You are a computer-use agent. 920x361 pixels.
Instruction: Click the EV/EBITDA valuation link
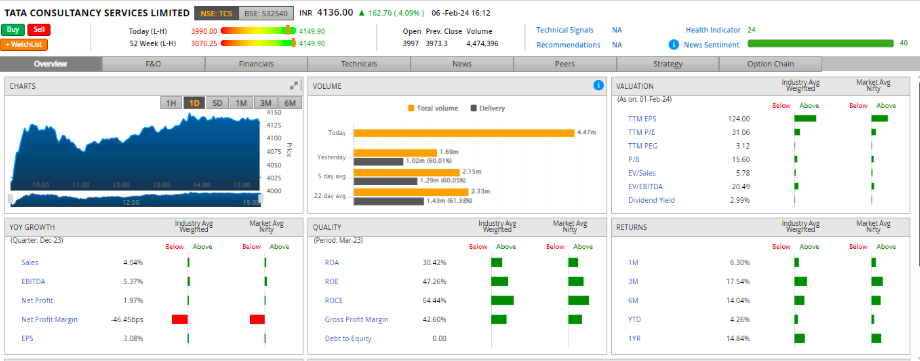tap(645, 186)
